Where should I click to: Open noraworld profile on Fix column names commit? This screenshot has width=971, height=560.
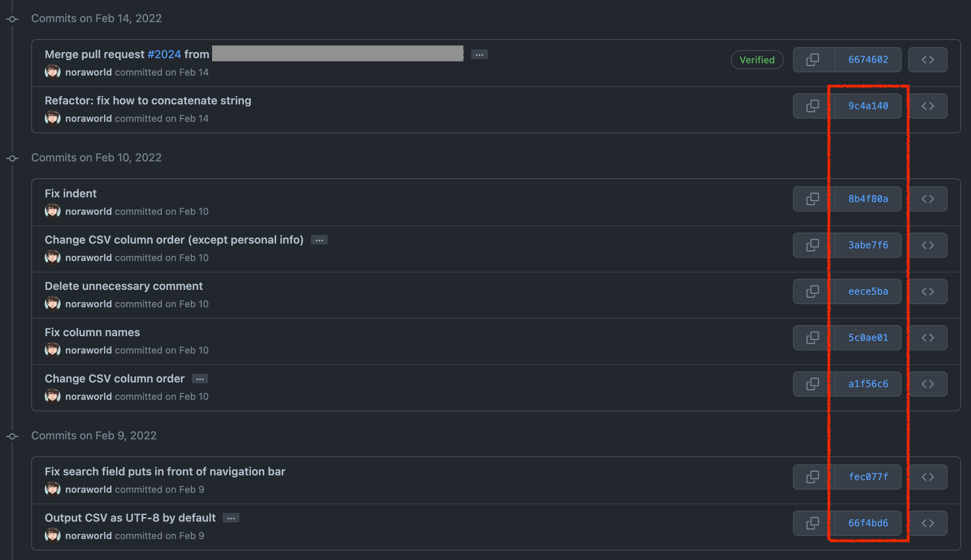pos(88,350)
